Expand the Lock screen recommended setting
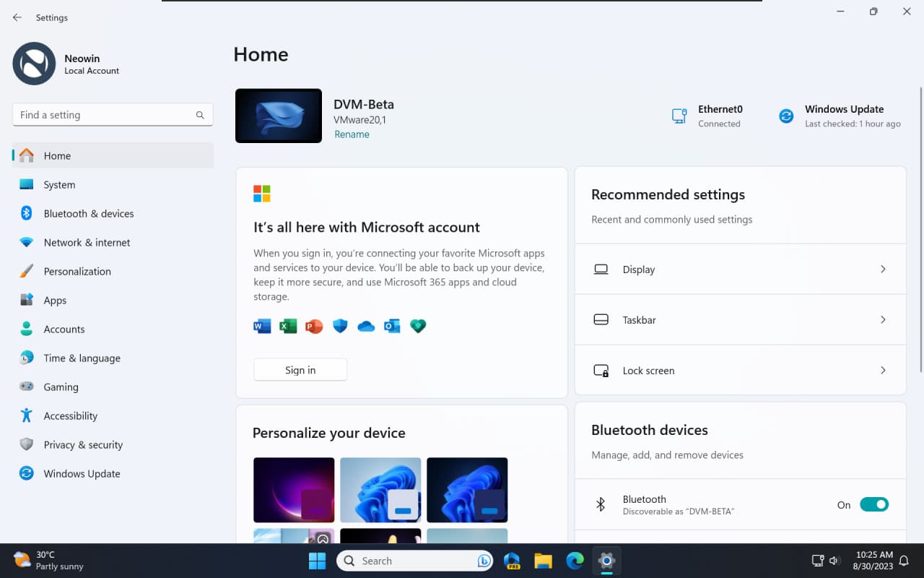This screenshot has height=578, width=924. point(739,370)
